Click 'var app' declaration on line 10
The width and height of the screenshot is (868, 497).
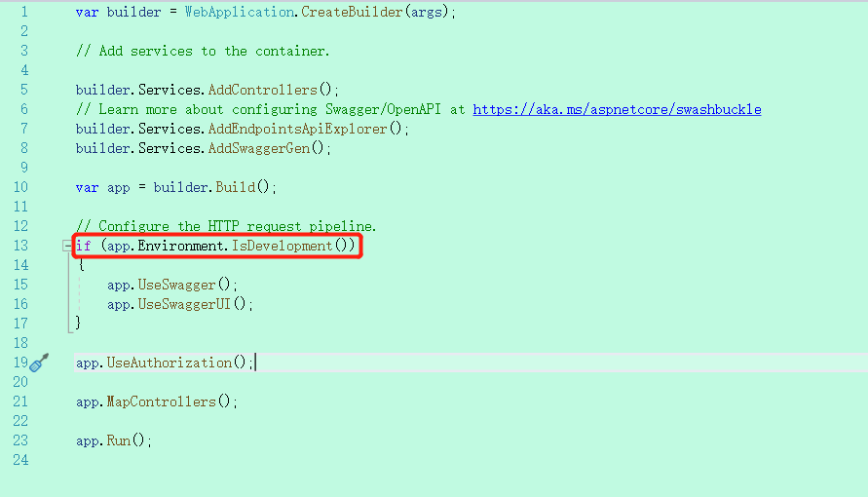click(x=103, y=187)
